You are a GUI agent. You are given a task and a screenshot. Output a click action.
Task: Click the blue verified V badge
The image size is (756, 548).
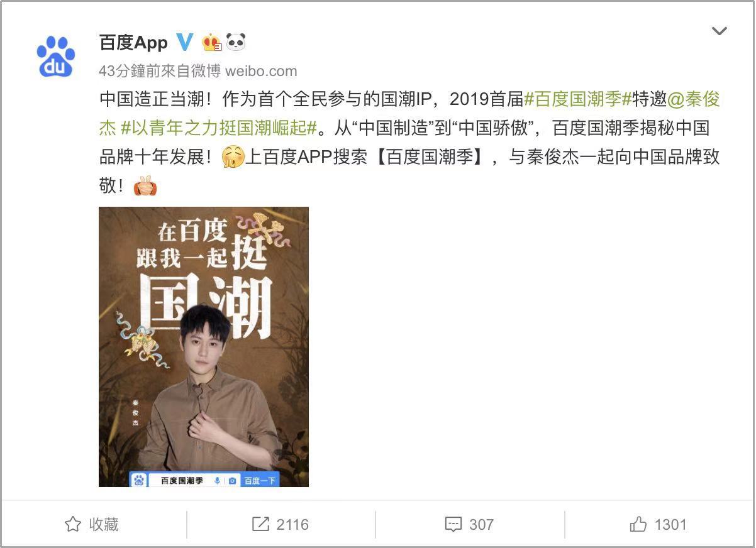click(185, 43)
